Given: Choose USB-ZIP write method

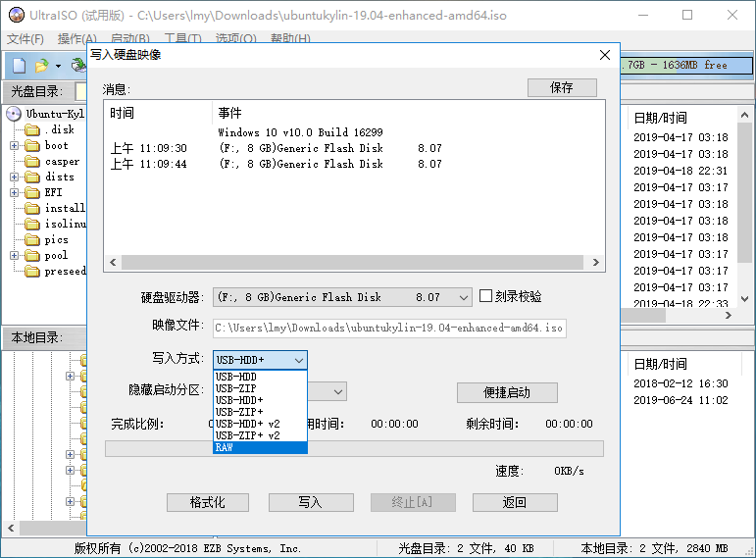Looking at the screenshot, I should click(260, 388).
